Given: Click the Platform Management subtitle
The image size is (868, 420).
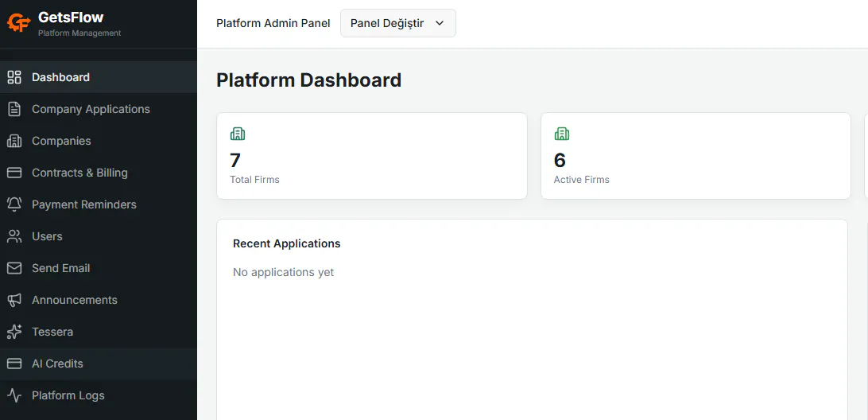Looking at the screenshot, I should click(79, 33).
